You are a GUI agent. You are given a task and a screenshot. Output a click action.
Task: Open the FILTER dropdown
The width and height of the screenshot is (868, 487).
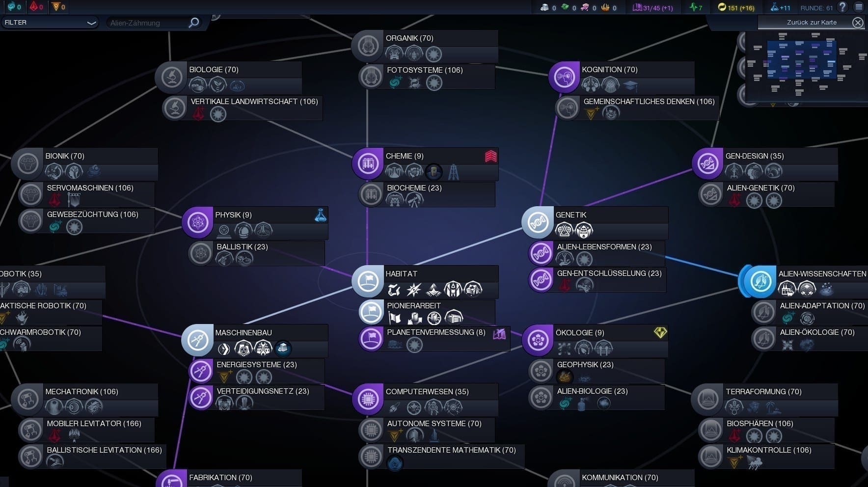[49, 23]
